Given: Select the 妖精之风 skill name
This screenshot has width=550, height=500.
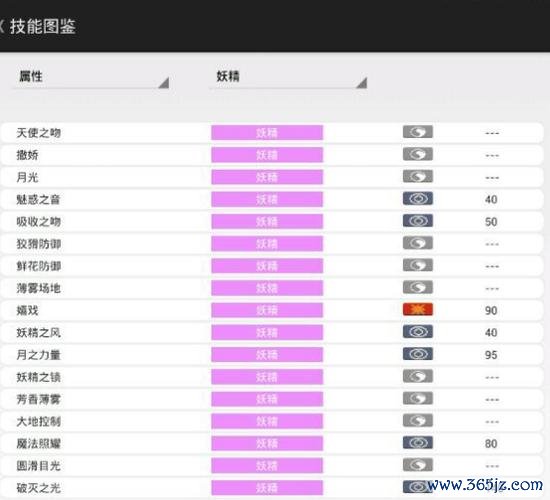Looking at the screenshot, I should pyautogui.click(x=39, y=333).
